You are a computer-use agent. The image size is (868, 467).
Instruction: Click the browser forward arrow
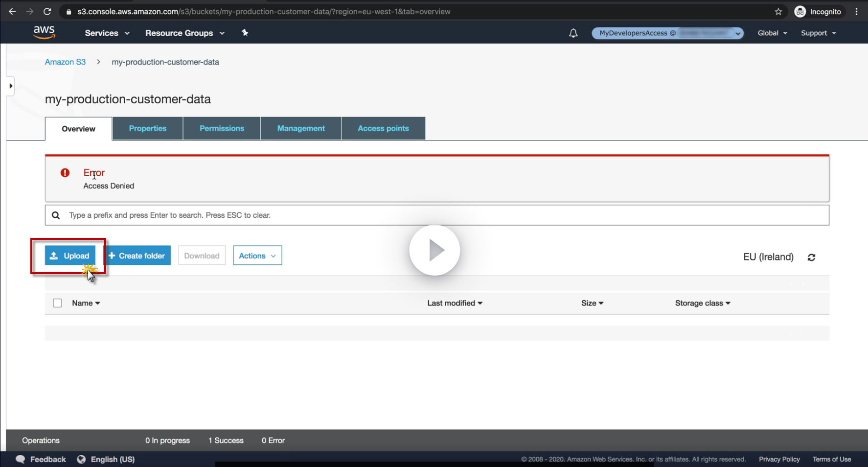[x=30, y=11]
